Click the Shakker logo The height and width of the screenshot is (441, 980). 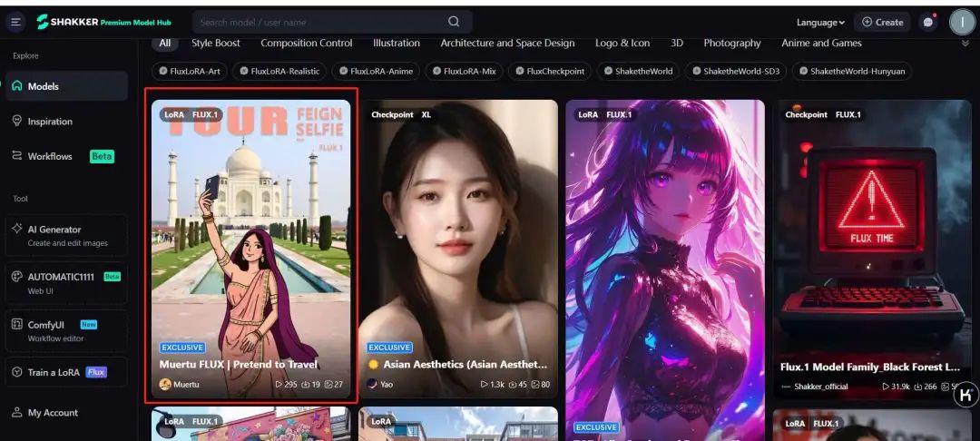tap(103, 23)
